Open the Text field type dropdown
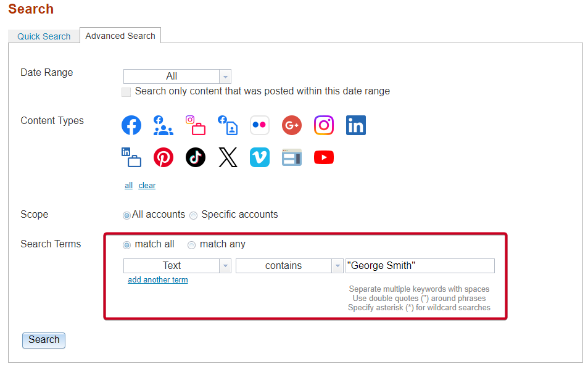588x367 pixels. [177, 266]
